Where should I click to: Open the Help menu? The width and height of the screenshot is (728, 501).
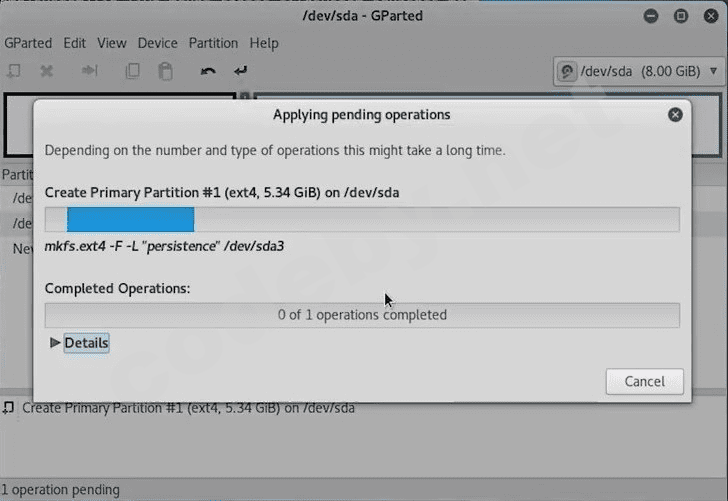tap(264, 43)
